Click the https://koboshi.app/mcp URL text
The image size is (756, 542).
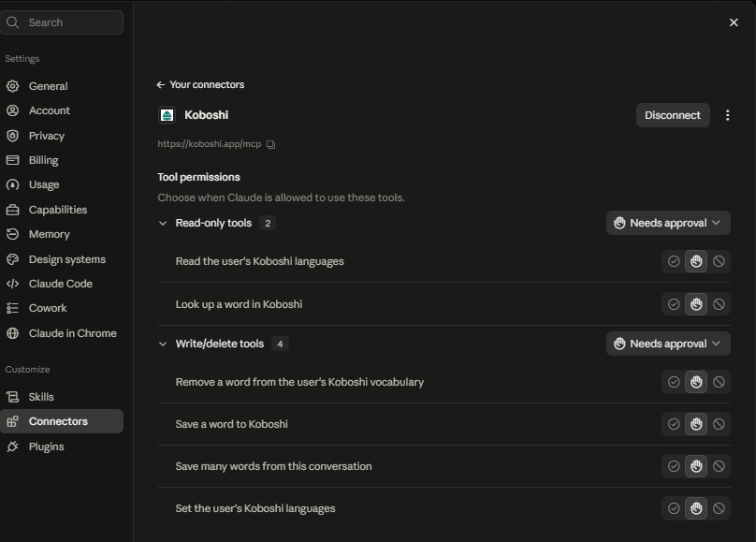click(210, 144)
